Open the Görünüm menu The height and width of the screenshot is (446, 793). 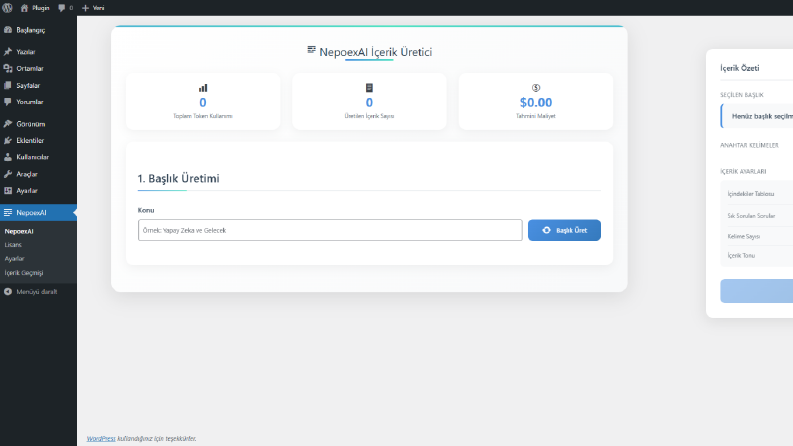tap(38, 124)
